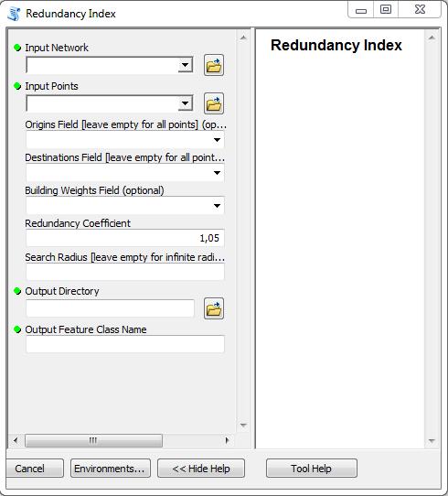Expand the Input Network dropdown arrow

[185, 65]
